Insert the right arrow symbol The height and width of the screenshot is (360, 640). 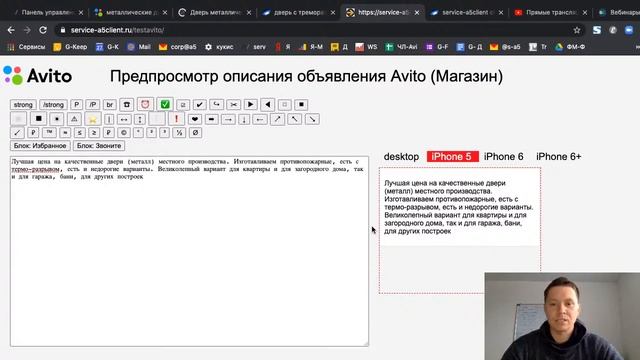click(228, 119)
